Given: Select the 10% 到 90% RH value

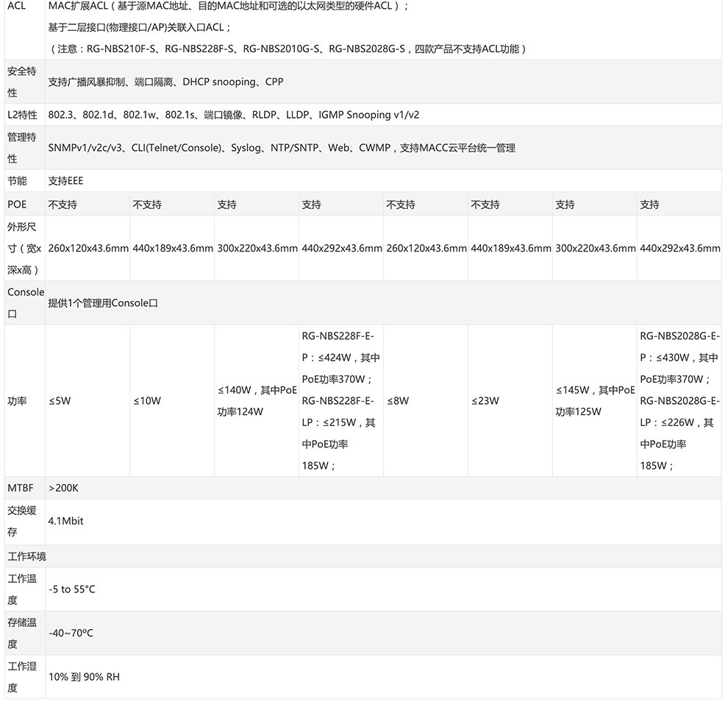Looking at the screenshot, I should click(x=84, y=677).
